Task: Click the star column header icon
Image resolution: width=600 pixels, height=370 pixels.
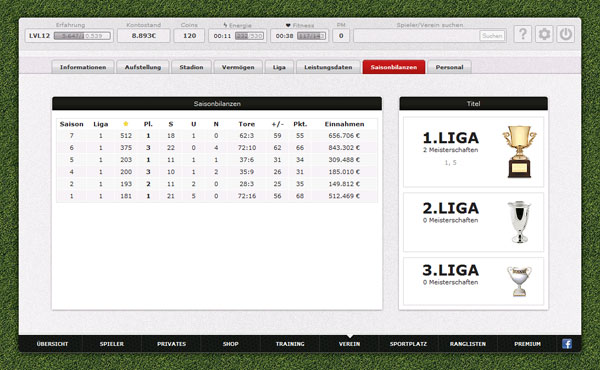Action: click(x=126, y=124)
